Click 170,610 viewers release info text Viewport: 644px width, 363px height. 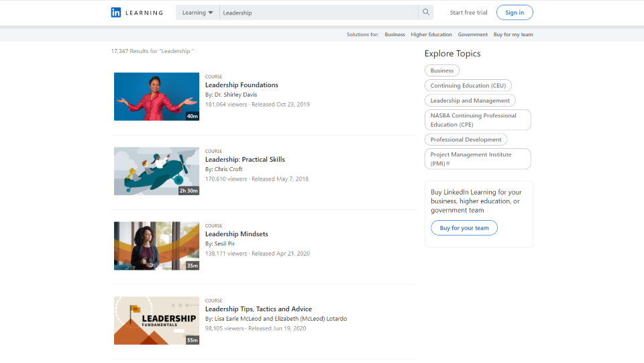click(257, 179)
